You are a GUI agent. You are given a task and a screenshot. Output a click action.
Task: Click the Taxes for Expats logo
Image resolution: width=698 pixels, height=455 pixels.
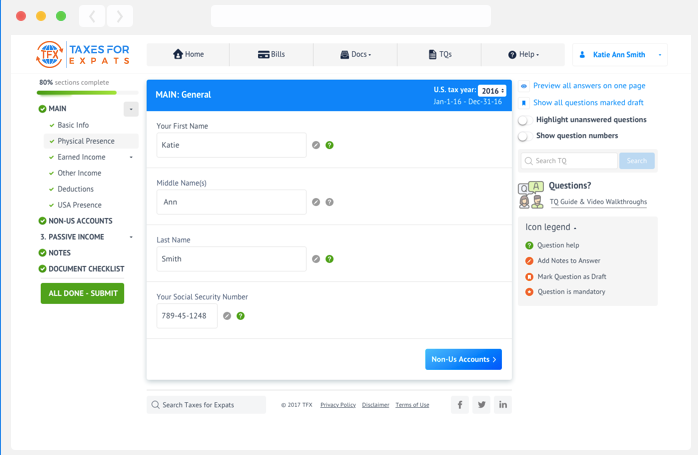[x=83, y=55]
